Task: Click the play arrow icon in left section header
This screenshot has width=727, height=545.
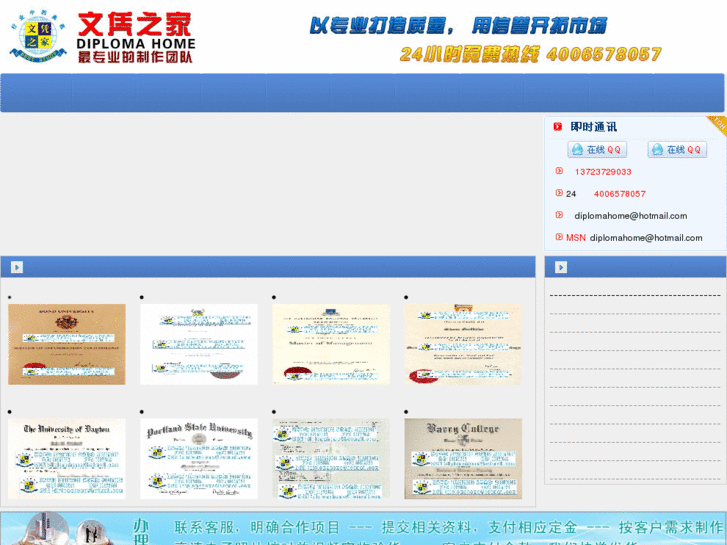Action: coord(17,267)
